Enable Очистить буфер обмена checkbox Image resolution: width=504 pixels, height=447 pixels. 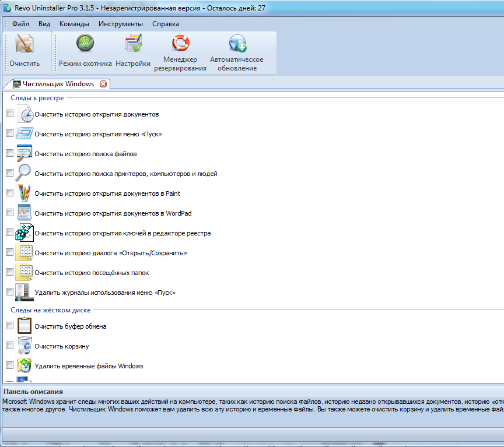tap(10, 326)
